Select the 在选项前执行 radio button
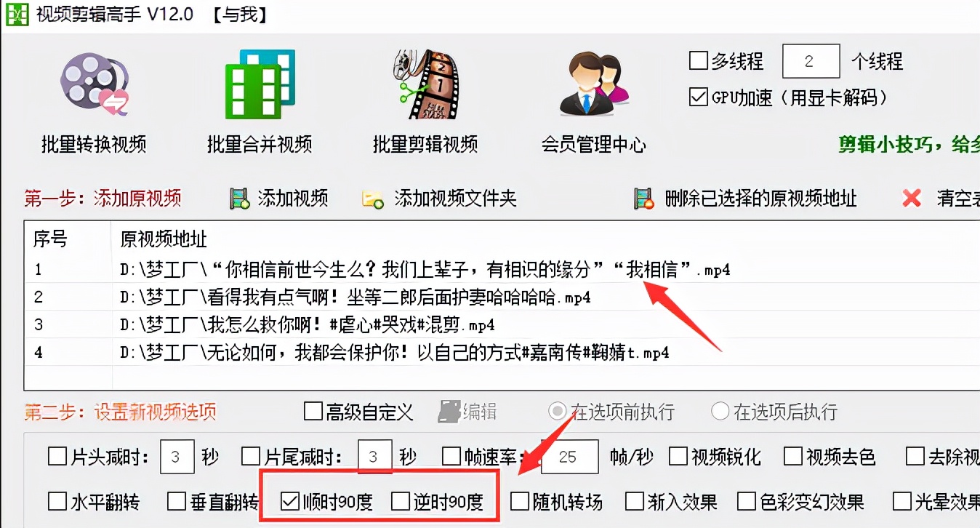The image size is (980, 528). tap(558, 412)
